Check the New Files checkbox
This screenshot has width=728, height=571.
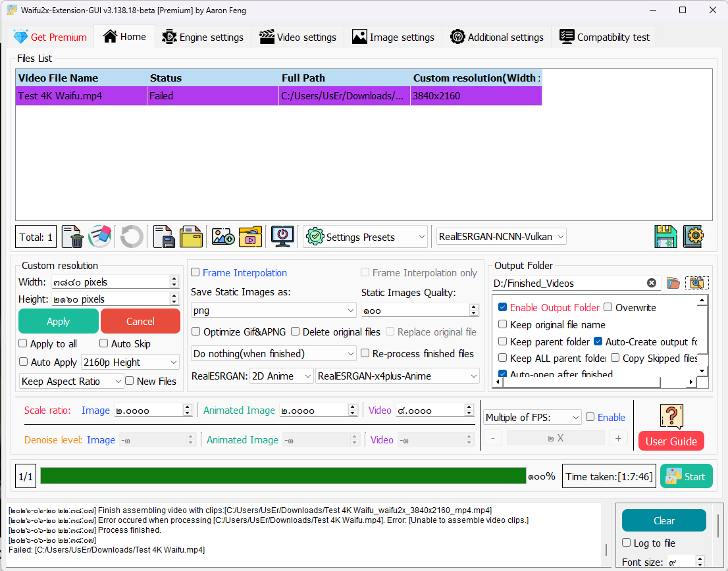[x=130, y=381]
